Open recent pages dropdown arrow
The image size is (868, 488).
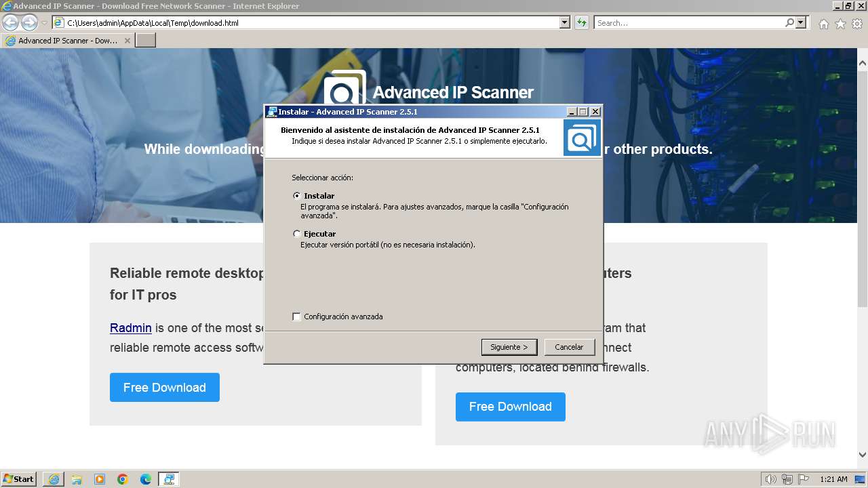point(44,23)
